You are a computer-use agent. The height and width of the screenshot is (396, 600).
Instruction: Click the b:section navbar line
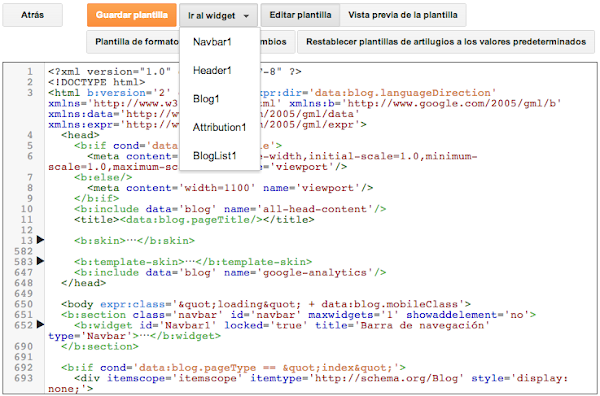click(x=298, y=315)
